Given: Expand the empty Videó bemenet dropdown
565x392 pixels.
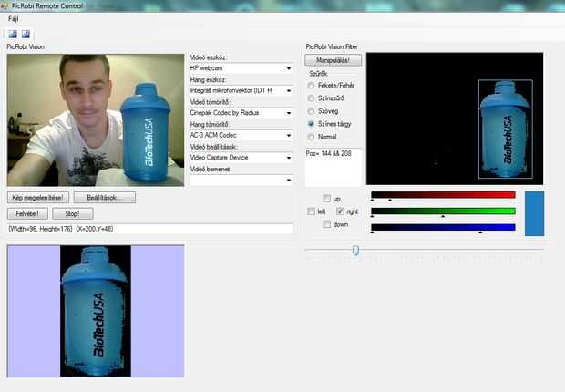Looking at the screenshot, I should [241, 180].
